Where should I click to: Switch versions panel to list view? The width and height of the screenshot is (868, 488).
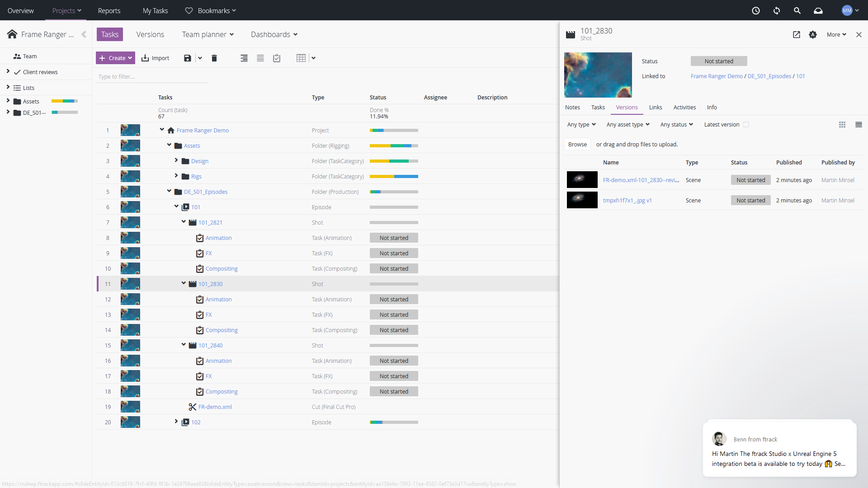click(859, 125)
